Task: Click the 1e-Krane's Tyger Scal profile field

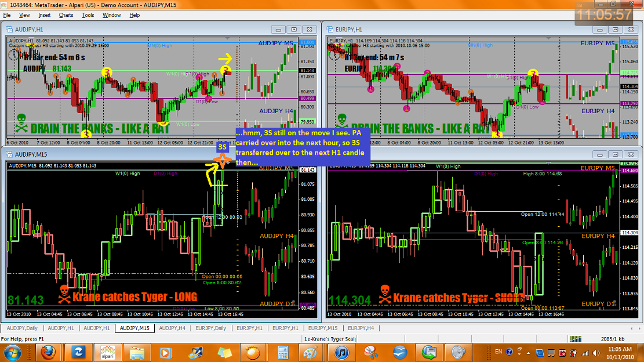Action: coord(330,339)
